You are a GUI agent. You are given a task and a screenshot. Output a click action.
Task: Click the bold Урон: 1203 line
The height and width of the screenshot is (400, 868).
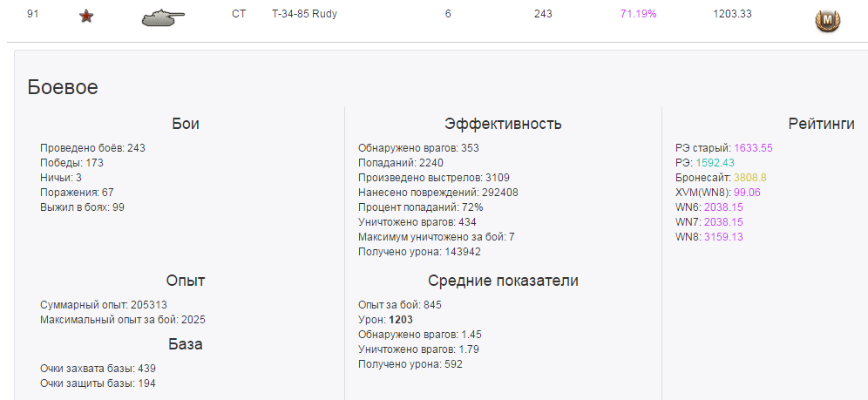click(x=386, y=320)
